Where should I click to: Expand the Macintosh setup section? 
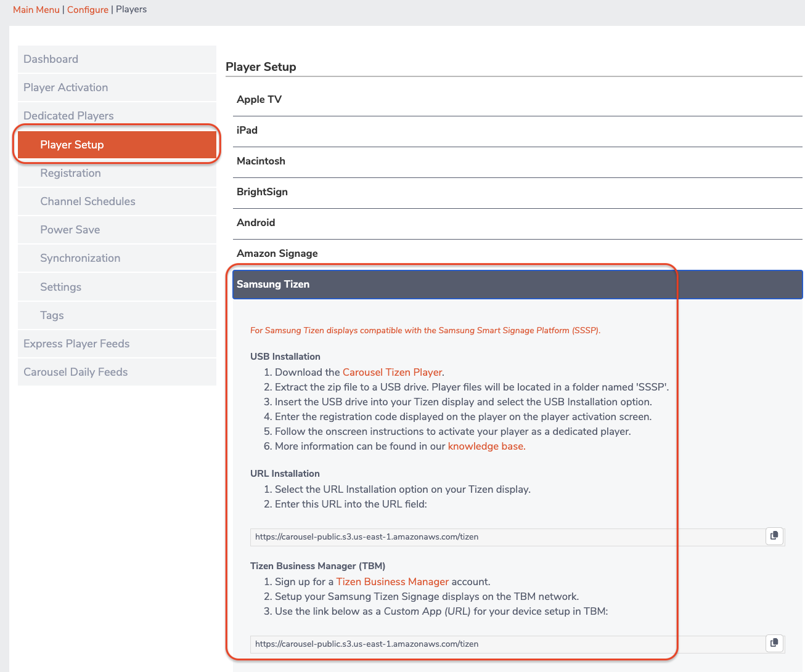tap(518, 161)
